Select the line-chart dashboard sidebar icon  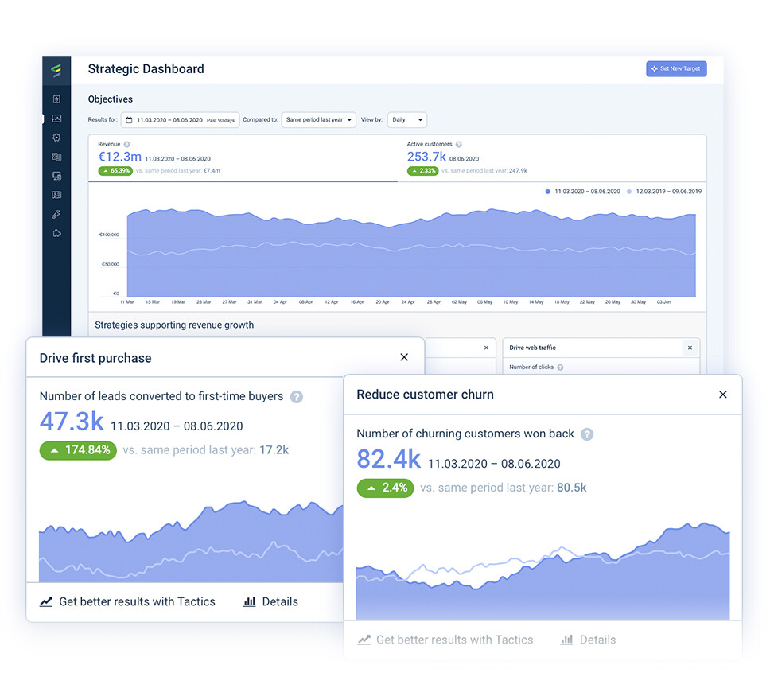pyautogui.click(x=57, y=119)
